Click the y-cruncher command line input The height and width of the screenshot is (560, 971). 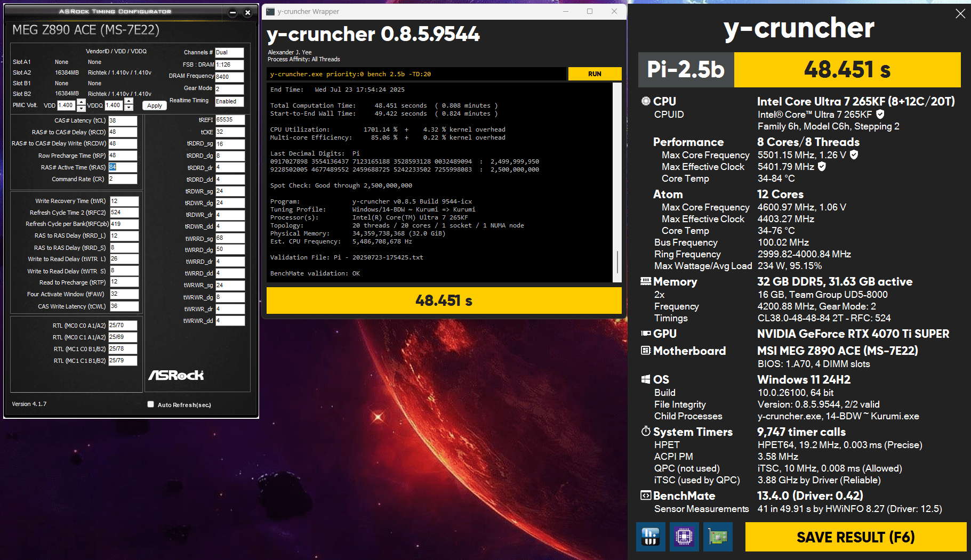pos(416,74)
